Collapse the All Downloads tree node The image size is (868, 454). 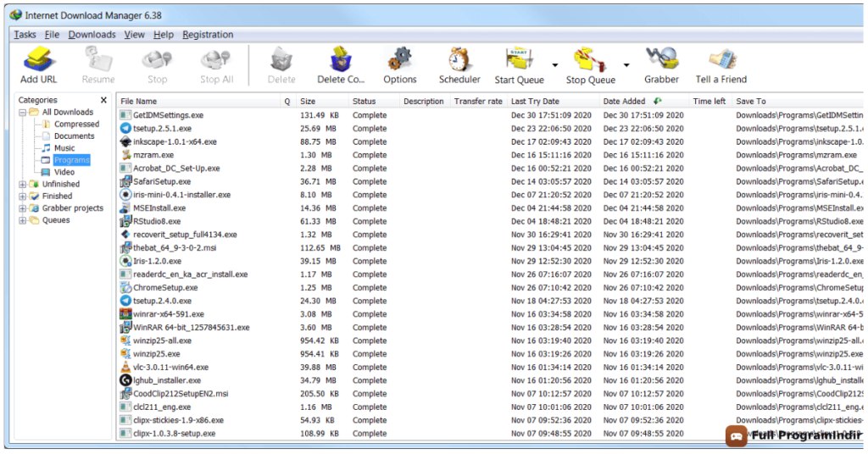point(23,113)
